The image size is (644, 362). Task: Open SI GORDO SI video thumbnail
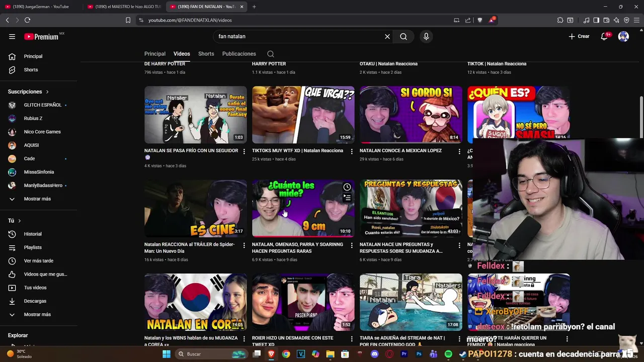[411, 115]
